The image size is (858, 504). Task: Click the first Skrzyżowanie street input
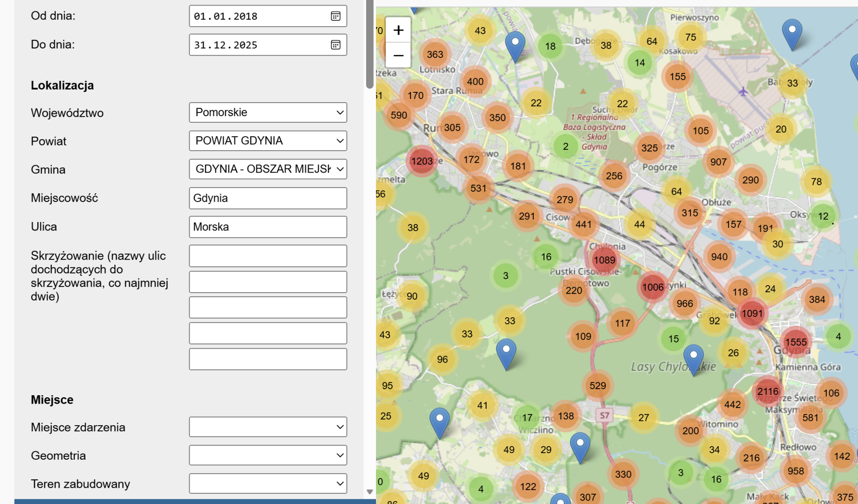pos(268,256)
